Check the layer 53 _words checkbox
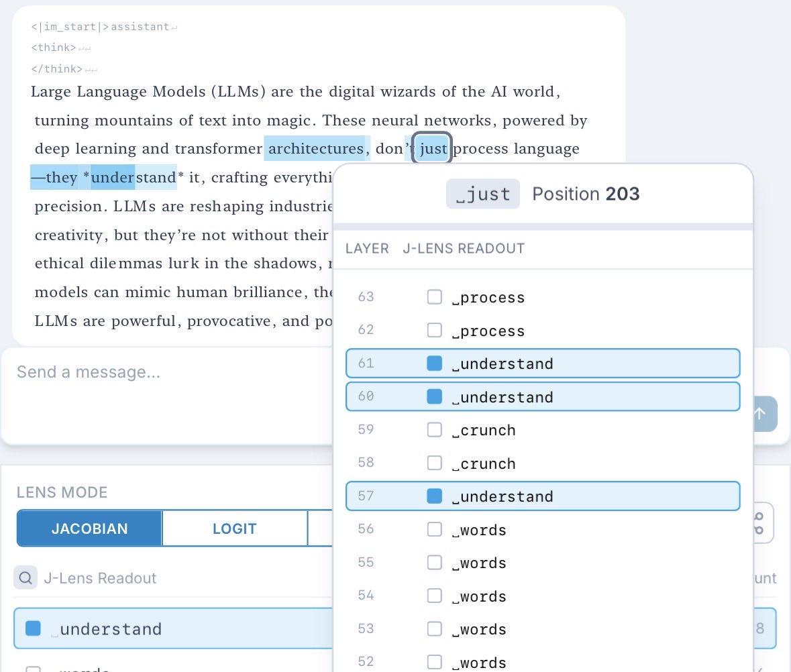Image resolution: width=791 pixels, height=672 pixels. pos(434,628)
